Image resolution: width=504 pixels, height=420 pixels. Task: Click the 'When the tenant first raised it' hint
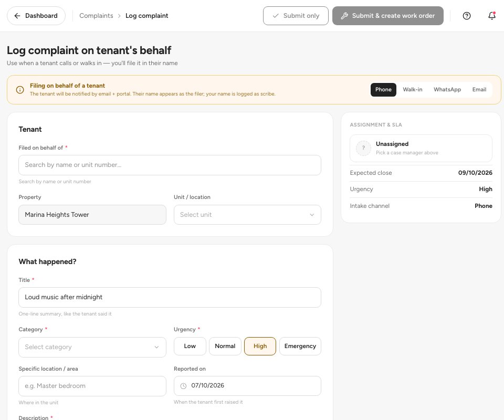pyautogui.click(x=208, y=402)
